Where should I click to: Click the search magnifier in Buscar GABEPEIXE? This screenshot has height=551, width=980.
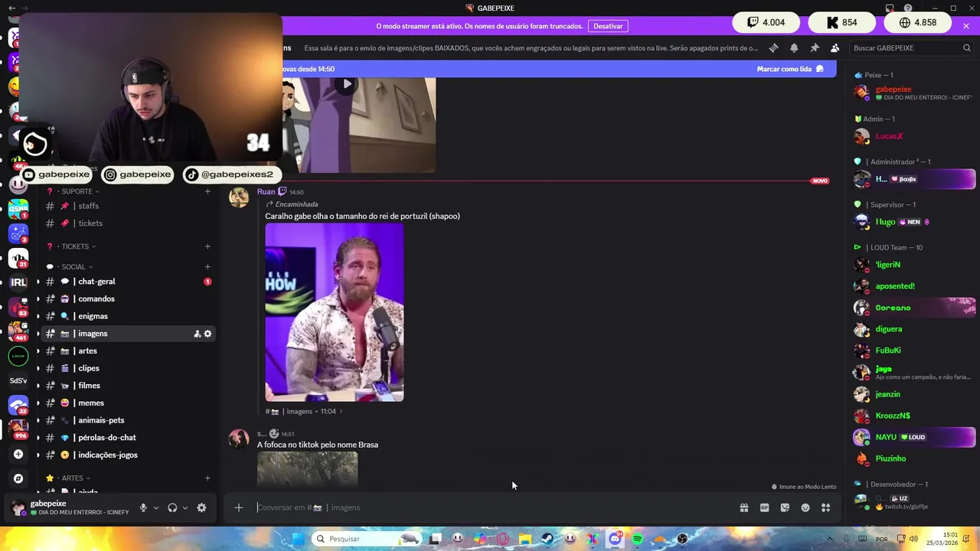click(x=967, y=47)
